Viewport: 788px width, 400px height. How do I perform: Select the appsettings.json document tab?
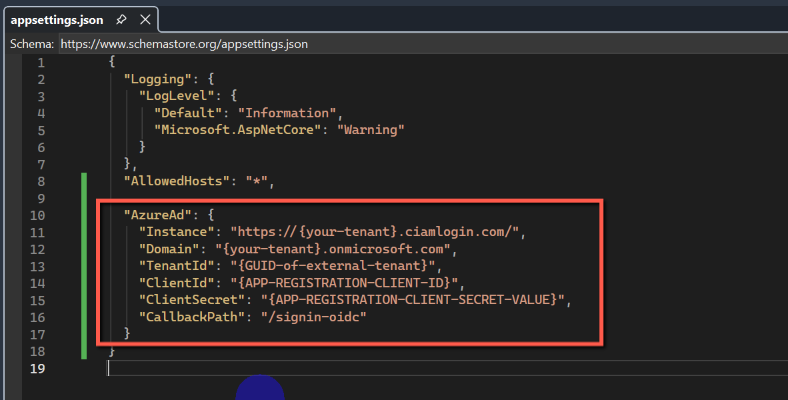[57, 19]
